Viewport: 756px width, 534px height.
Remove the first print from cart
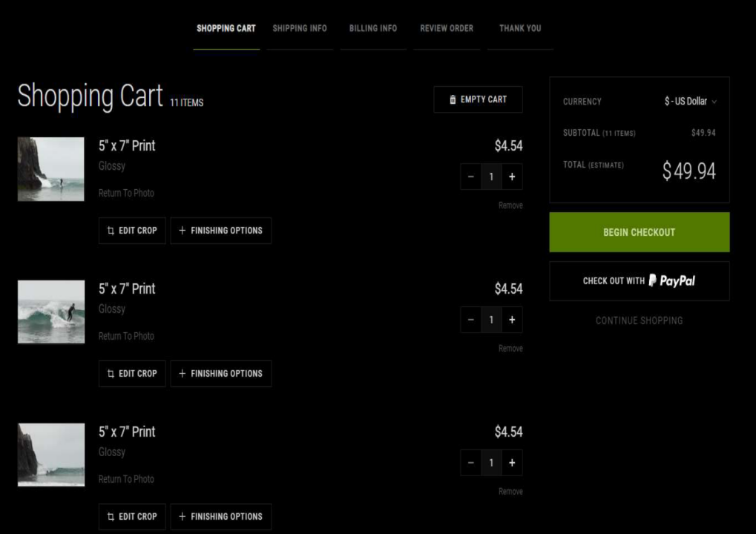click(x=510, y=205)
